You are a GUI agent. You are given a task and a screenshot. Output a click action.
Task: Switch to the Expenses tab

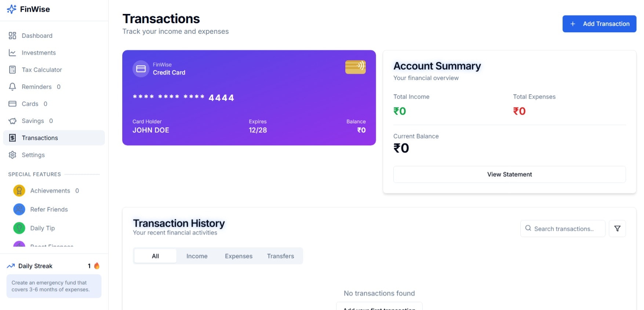(x=239, y=256)
